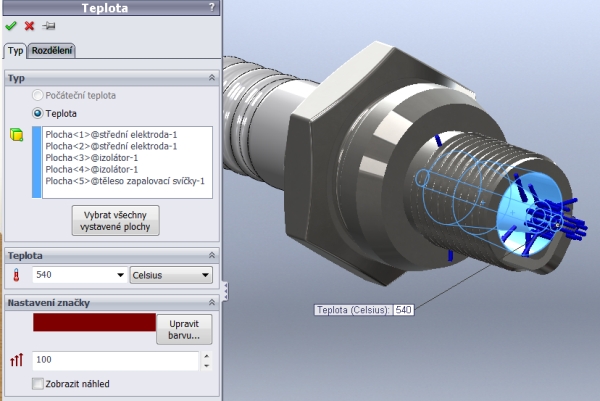Select Plocha<5>@těleso zapalovací svíčky-1 in list

(125, 181)
